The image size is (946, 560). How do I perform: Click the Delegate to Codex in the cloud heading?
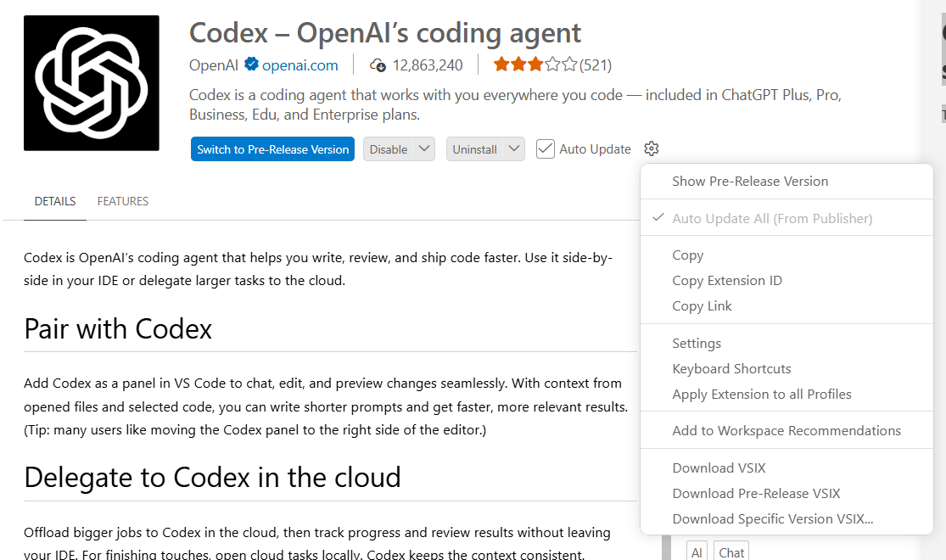(212, 478)
